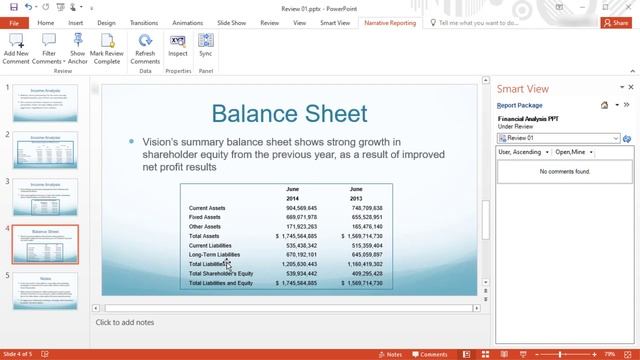Zoom in with the plus button
Viewport: 640px width, 360px height.
[594, 355]
